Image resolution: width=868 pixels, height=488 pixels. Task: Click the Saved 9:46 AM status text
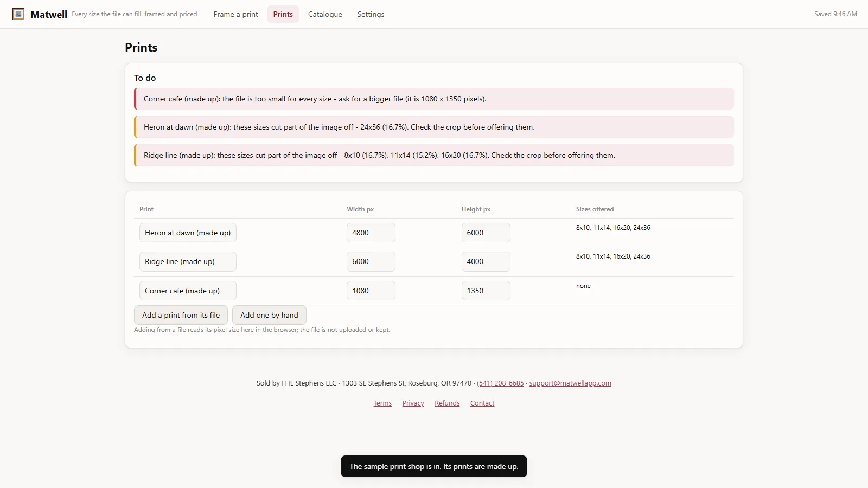point(835,14)
